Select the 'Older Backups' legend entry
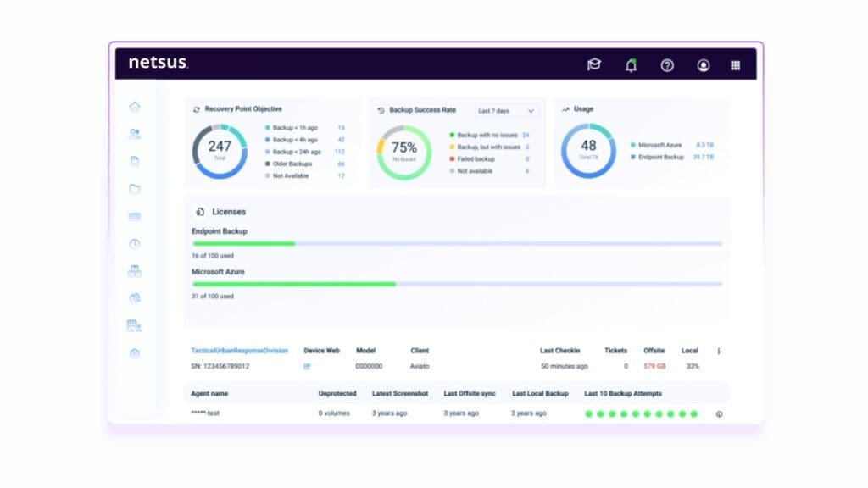This screenshot has width=868, height=488. 305,164
